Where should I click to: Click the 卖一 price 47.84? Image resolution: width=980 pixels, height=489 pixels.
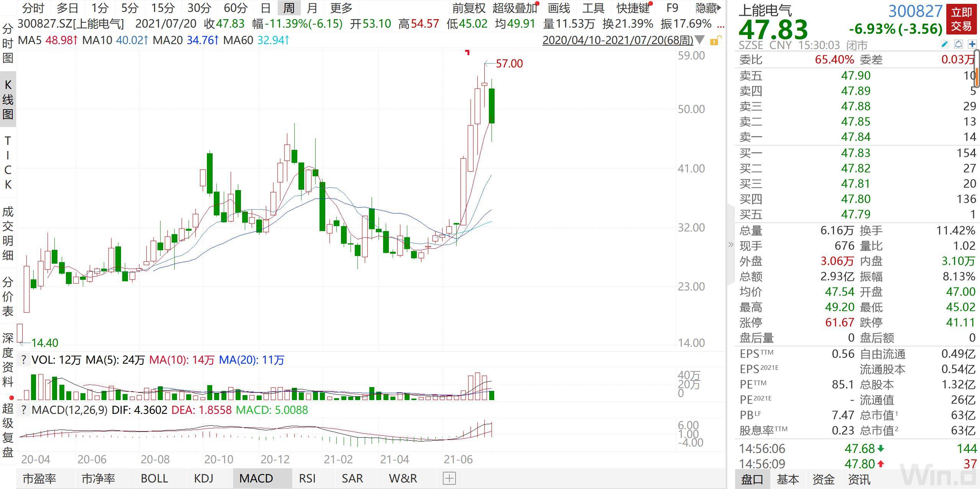856,137
